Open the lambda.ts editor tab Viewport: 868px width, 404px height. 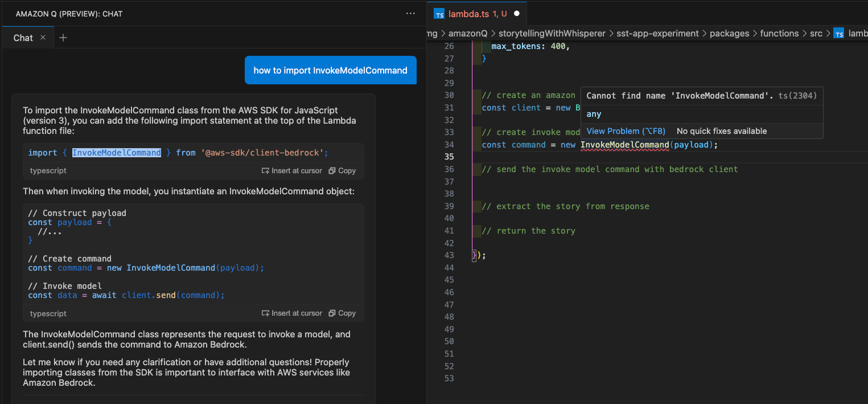pos(478,13)
